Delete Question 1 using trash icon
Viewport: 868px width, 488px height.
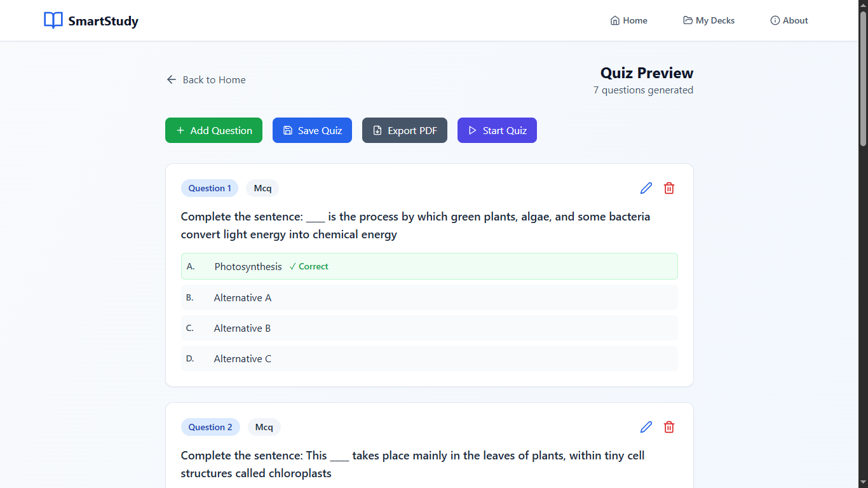(x=669, y=188)
